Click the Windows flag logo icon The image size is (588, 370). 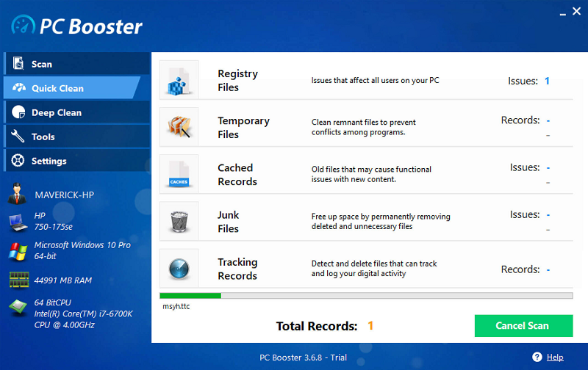tap(18, 252)
